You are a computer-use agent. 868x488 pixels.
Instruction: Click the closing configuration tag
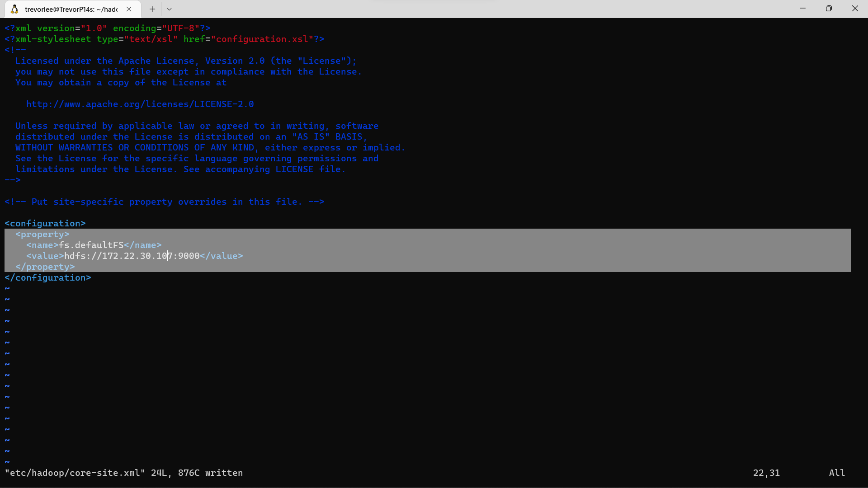click(x=47, y=277)
